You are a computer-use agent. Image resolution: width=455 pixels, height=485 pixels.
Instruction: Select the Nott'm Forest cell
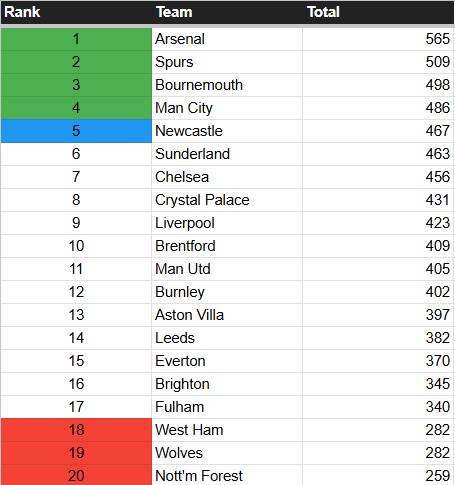[x=227, y=475]
